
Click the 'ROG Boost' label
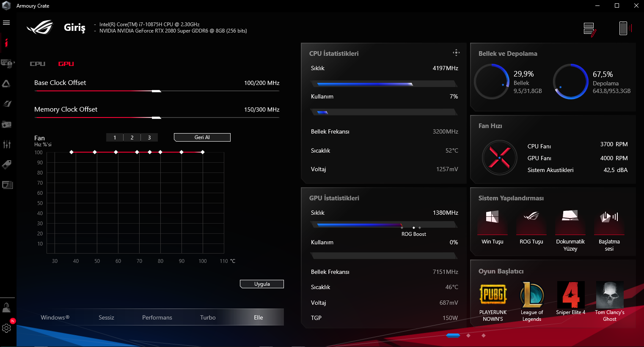point(414,234)
